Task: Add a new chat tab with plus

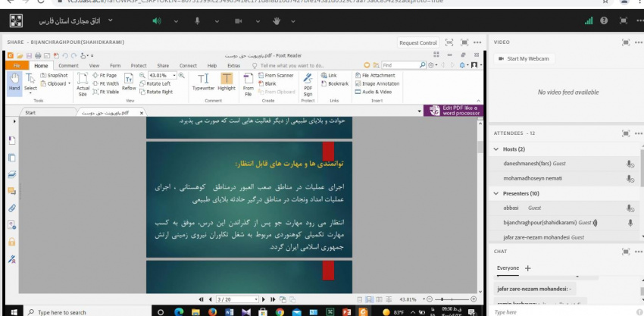Action: [528, 268]
